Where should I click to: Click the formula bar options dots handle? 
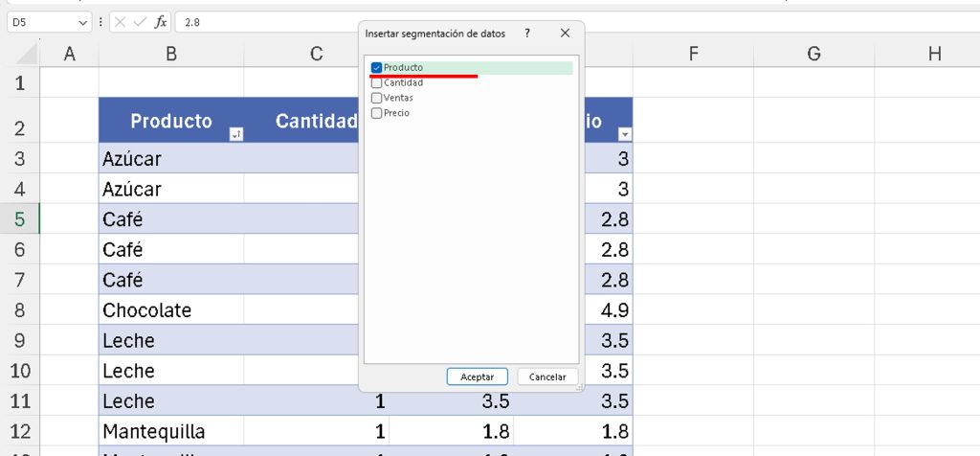coord(101,21)
